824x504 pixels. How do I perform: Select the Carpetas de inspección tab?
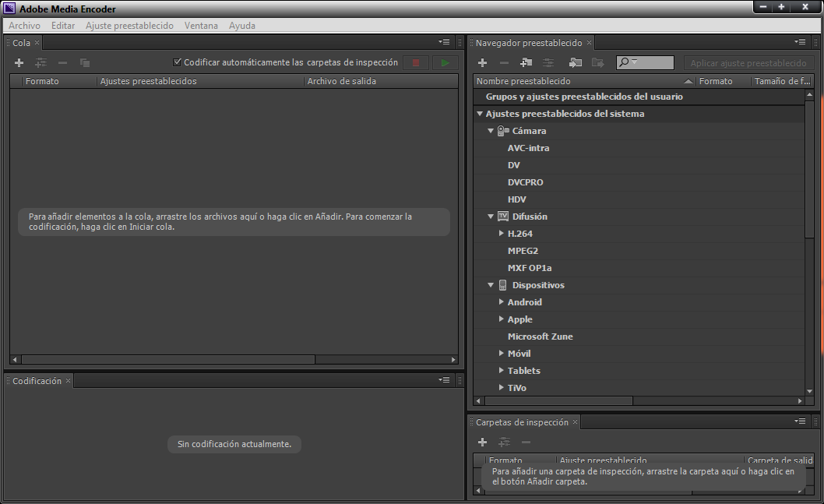tap(522, 422)
